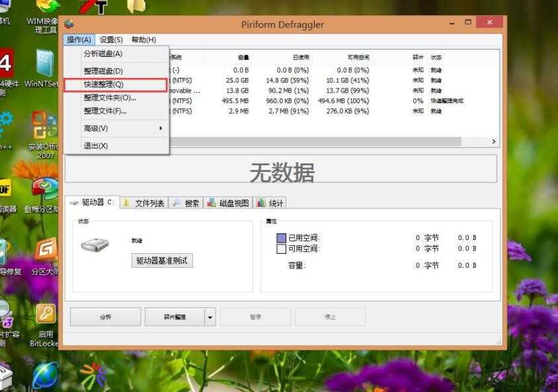Click the drive list scrollbar right arrow
The width and height of the screenshot is (558, 392).
coord(494,141)
